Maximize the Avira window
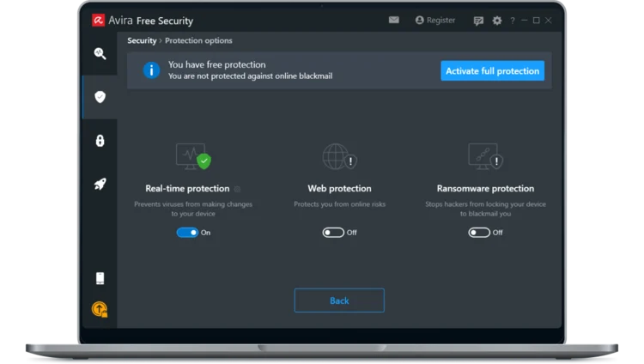This screenshot has width=644, height=364. click(x=536, y=20)
